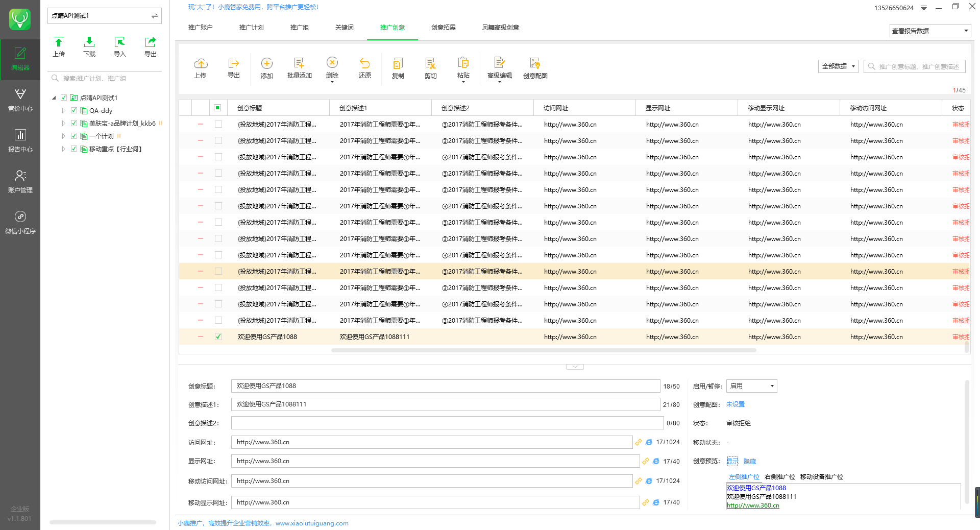The image size is (980, 530).
Task: Open the 编辑器 editor in the sidebar
Action: click(20, 59)
